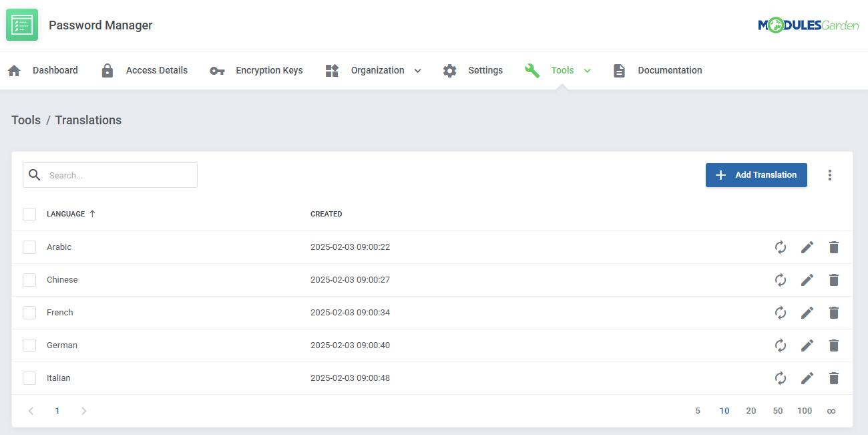The width and height of the screenshot is (868, 435).
Task: Edit the Chinese translation
Action: coord(807,280)
